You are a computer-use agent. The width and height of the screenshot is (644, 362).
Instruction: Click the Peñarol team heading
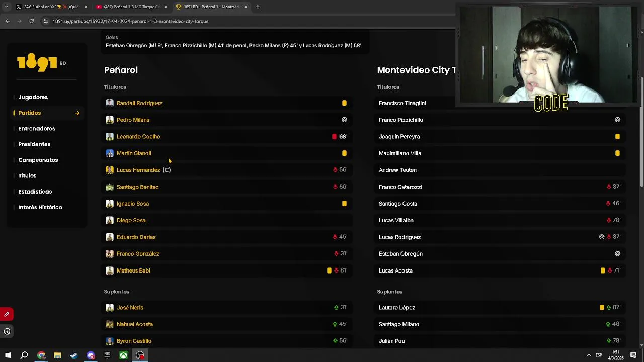121,70
